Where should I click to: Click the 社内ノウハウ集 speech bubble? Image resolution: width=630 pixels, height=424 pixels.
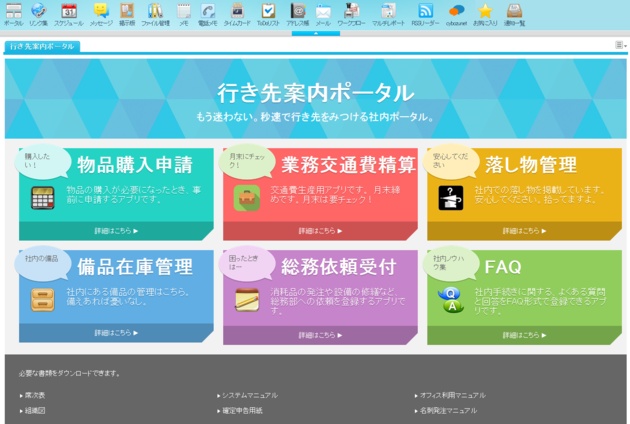451,263
